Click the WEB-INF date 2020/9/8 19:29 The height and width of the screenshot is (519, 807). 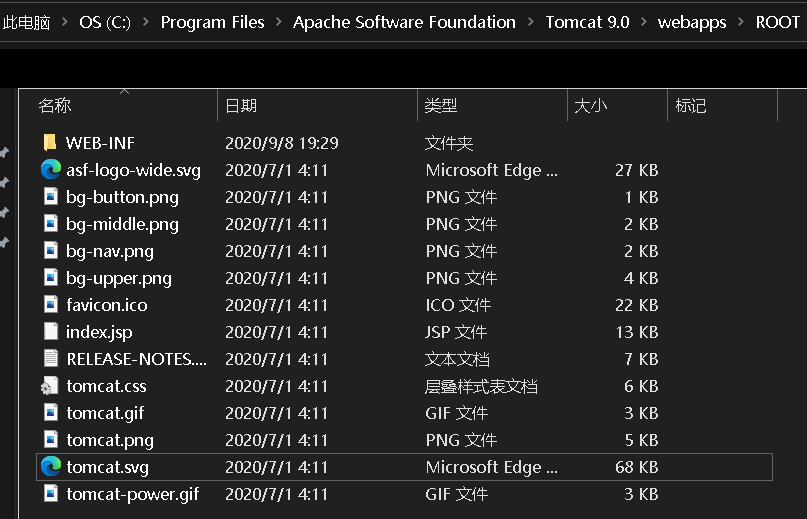pos(282,143)
